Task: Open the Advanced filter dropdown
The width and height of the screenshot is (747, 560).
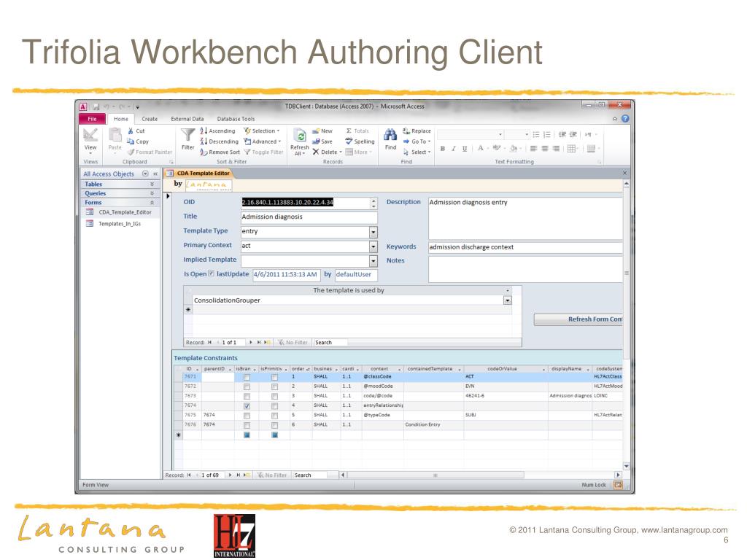Action: point(263,141)
